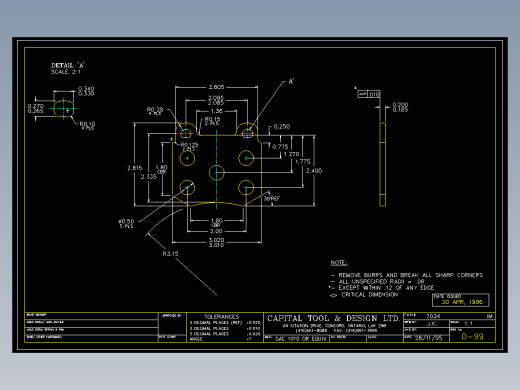Screen dimensions: 520x390
Task: Click the 'ALL UNSPECIFIED RADII' note line
Action: tap(381, 282)
